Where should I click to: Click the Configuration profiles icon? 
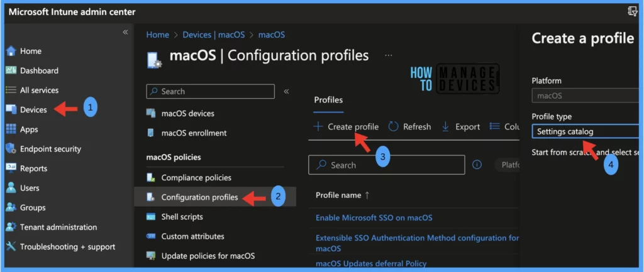[x=151, y=197]
